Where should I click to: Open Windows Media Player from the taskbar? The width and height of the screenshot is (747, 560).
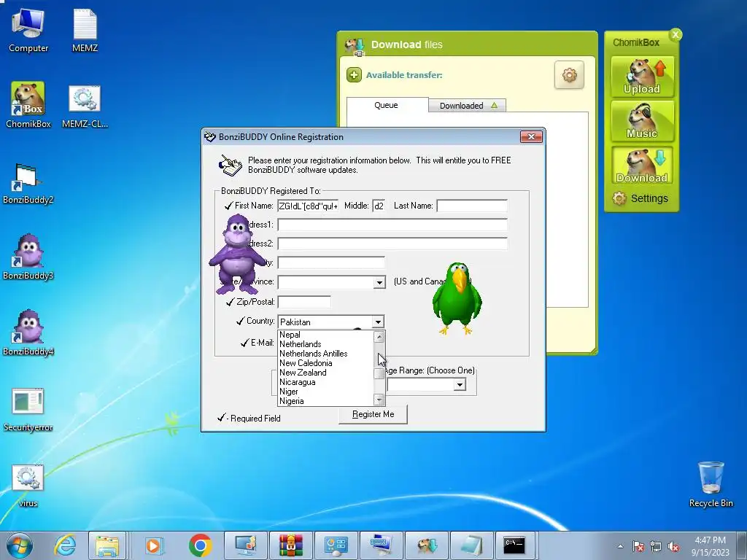point(154,545)
